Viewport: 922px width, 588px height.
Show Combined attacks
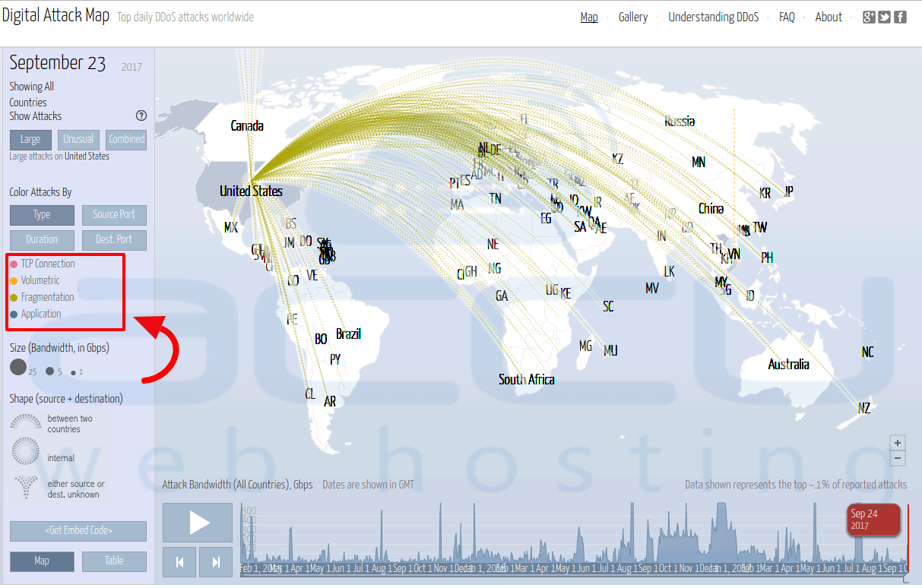[126, 140]
